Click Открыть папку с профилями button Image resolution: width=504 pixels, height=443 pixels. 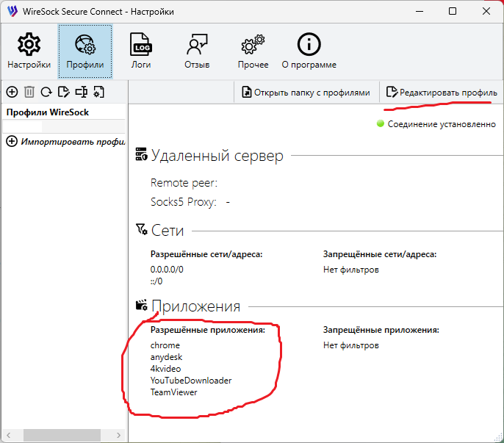click(x=306, y=93)
